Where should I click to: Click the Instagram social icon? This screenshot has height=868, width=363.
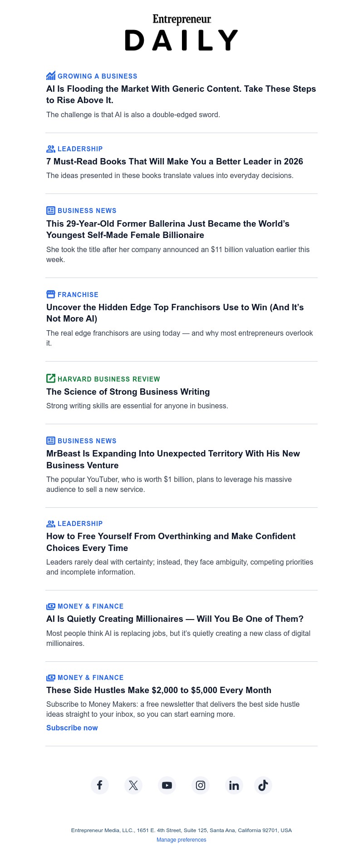tap(201, 785)
